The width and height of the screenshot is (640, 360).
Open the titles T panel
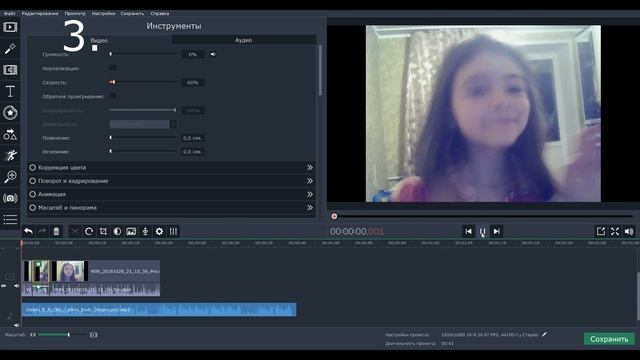[10, 91]
